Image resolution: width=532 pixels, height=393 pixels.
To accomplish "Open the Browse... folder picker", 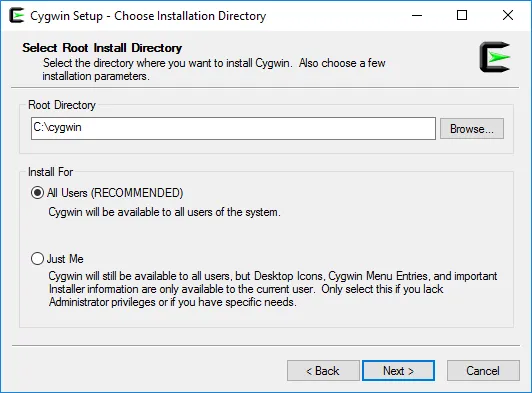I will [x=472, y=128].
